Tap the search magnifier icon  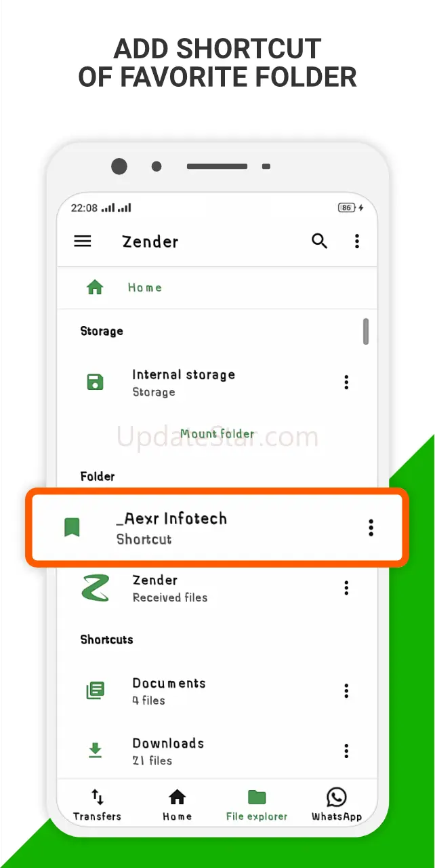coord(319,241)
